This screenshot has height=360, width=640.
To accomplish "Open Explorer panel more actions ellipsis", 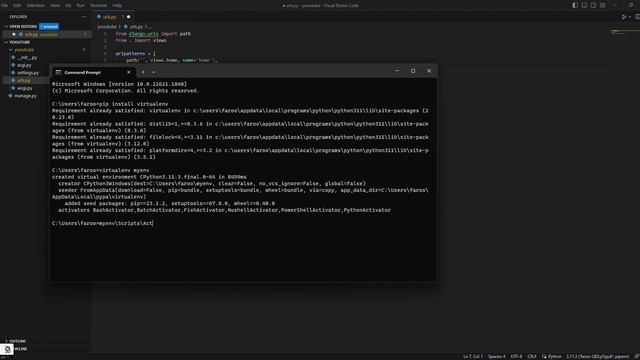I will [84, 17].
